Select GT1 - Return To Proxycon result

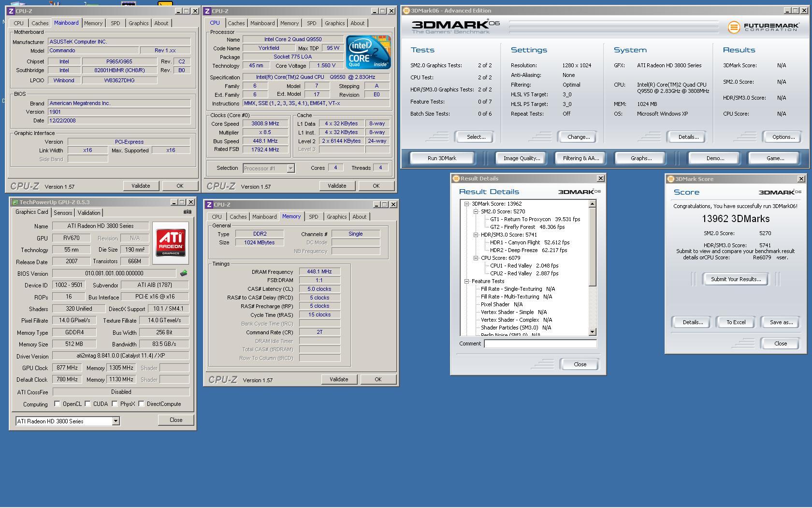[x=535, y=219]
